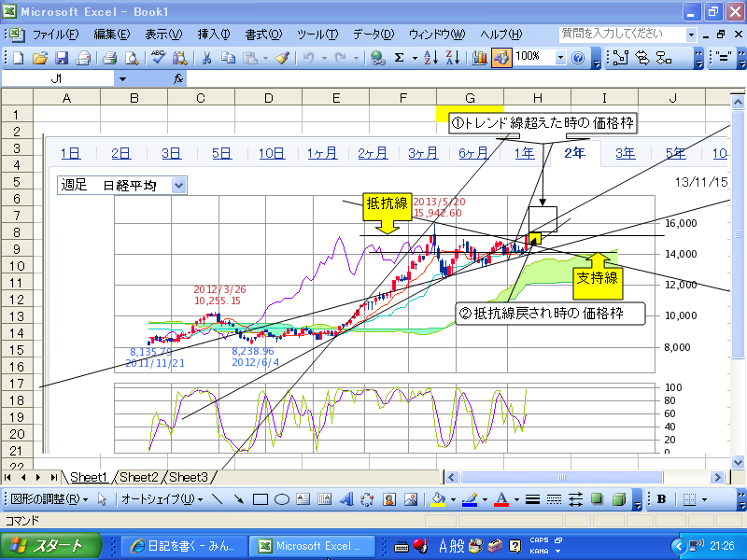Toggle the Drawing toolbar button

click(x=501, y=57)
